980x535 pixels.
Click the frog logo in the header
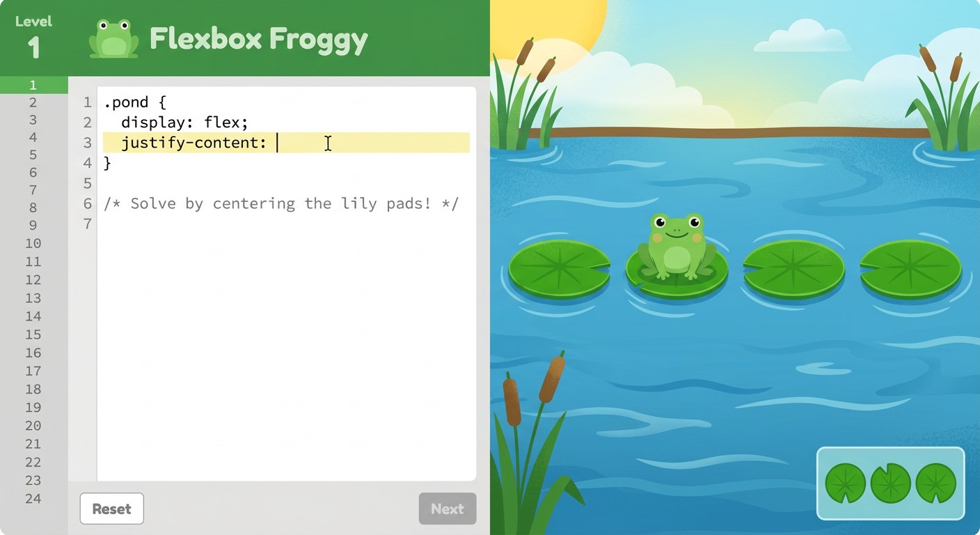pos(113,39)
